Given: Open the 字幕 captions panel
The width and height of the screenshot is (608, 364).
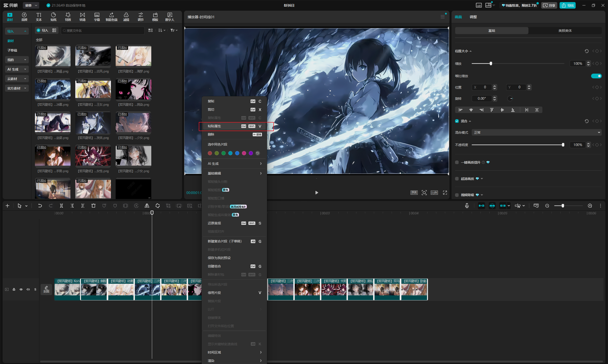Looking at the screenshot, I should pos(97,17).
